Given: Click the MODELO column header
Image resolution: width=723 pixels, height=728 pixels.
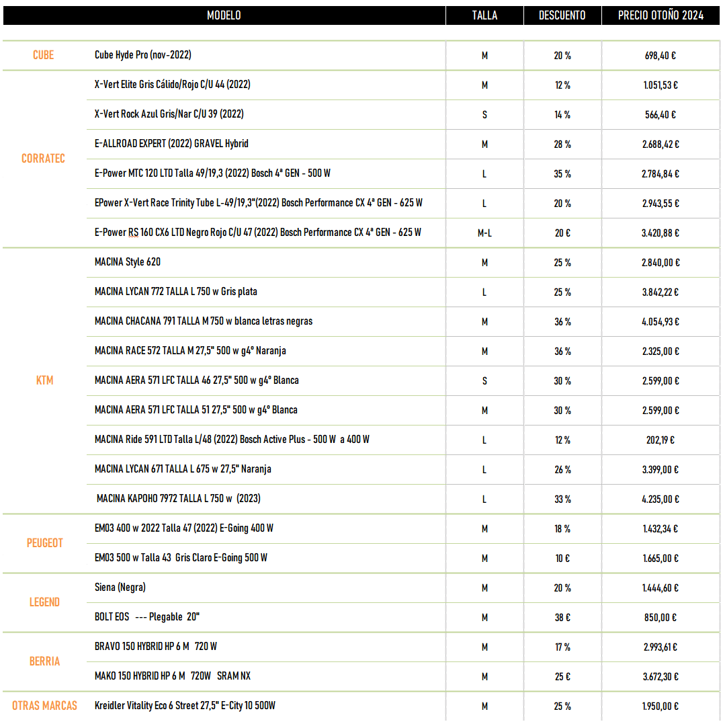Looking at the screenshot, I should tap(224, 15).
